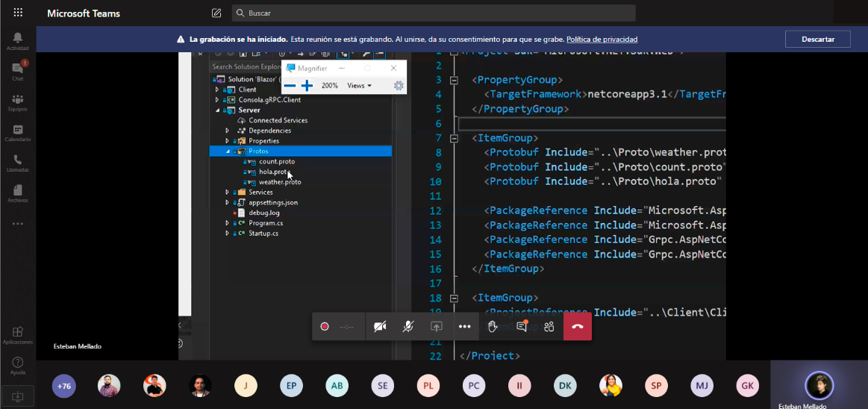Show the participants list

tap(549, 327)
